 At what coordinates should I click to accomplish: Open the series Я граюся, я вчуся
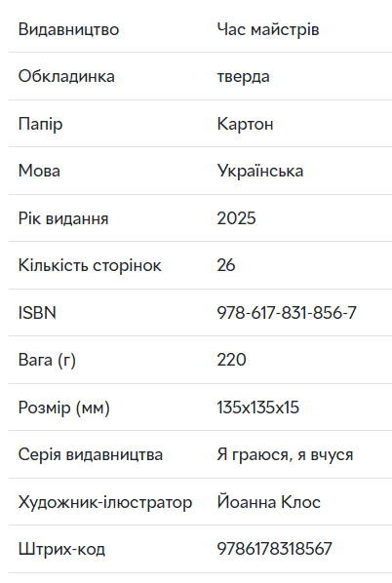tap(285, 454)
